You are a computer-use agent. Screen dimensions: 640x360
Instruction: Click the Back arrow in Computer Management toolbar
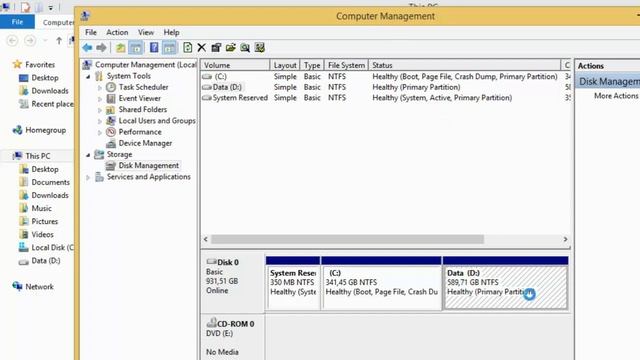pos(87,48)
